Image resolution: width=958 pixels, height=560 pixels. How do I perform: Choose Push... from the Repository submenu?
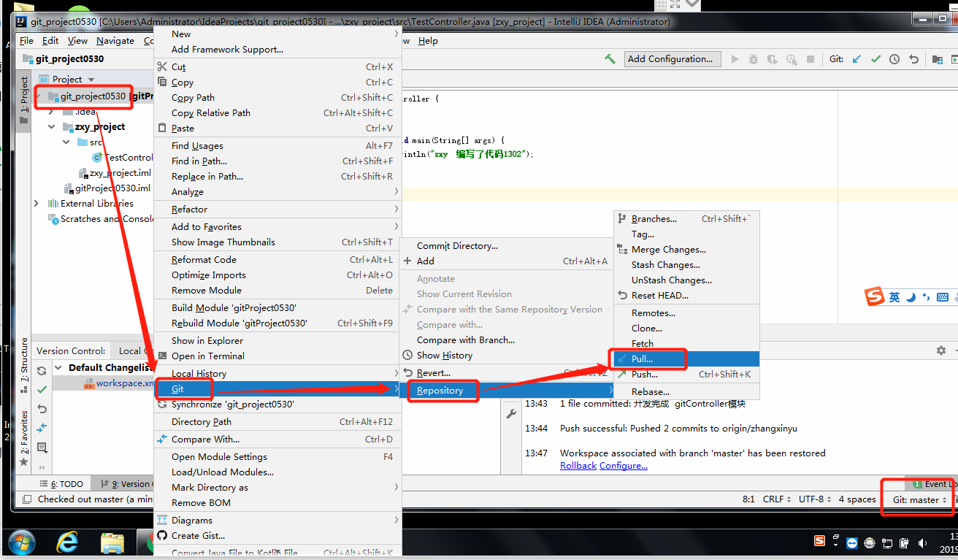(686, 375)
